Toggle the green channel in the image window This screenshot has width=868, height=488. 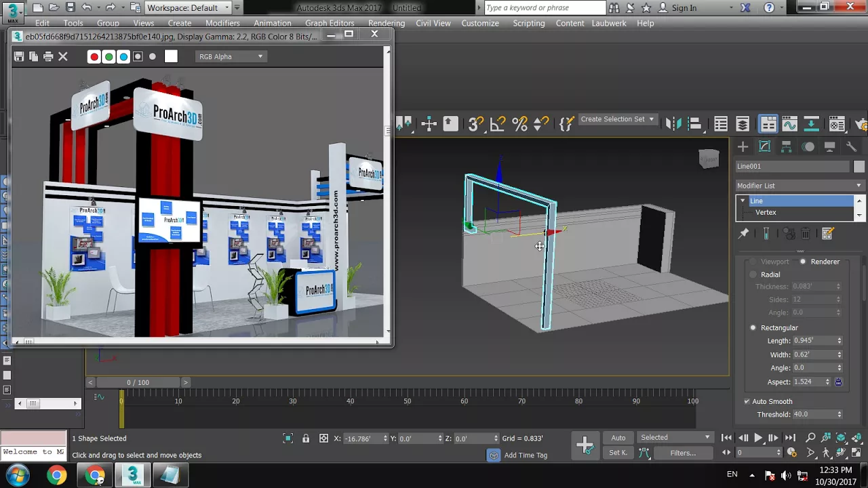point(108,57)
